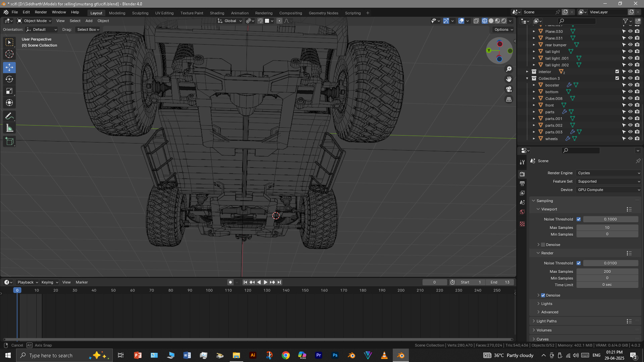
Task: Switch to the Modeling workspace tab
Action: (x=117, y=13)
